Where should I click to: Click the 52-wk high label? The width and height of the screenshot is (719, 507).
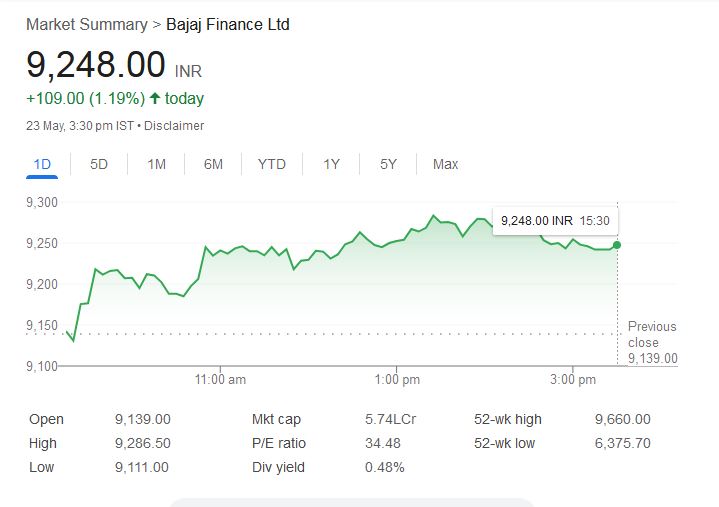(508, 419)
